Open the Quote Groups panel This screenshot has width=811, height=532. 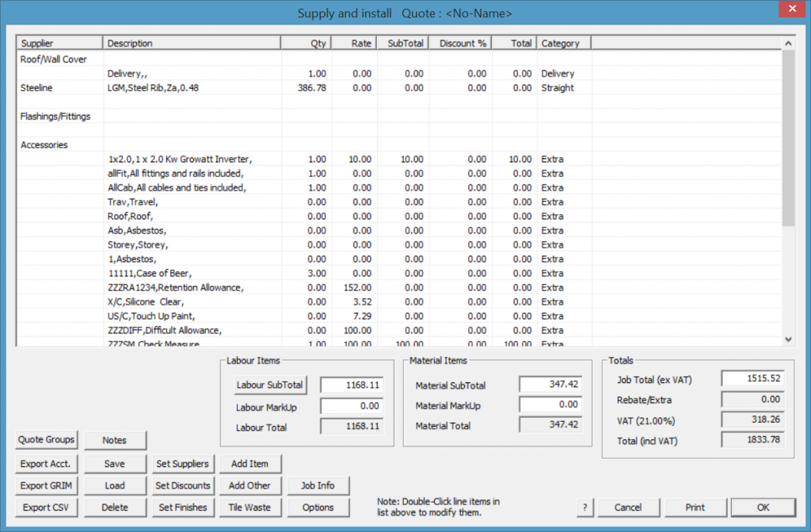[x=46, y=440]
